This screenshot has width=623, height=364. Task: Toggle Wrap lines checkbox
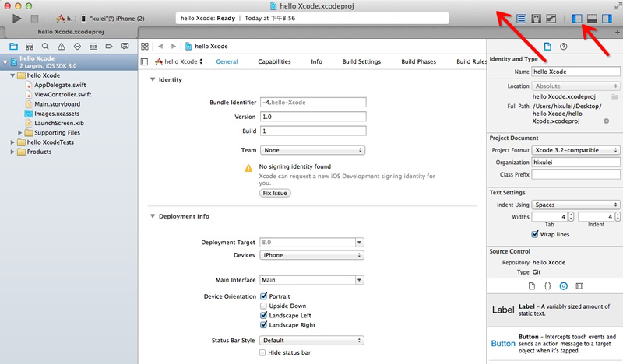pos(535,234)
